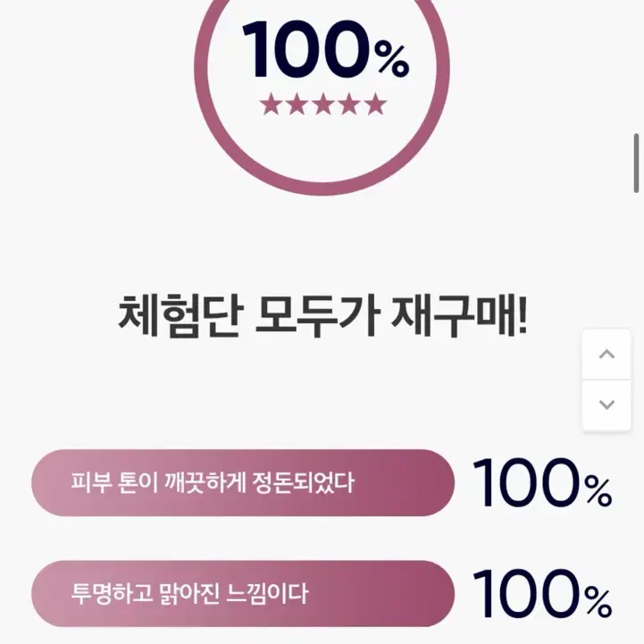Click the percent sign inside the circle badge
Screen dimensions: 644x644
[392, 61]
